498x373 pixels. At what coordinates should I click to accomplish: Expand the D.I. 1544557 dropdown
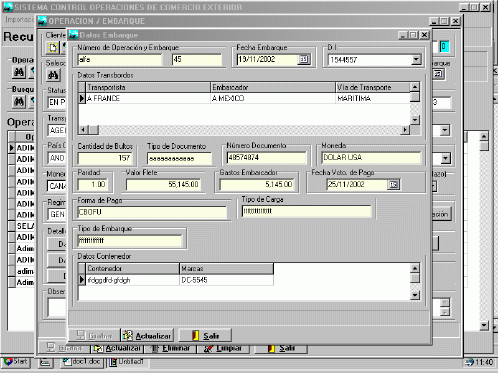[x=416, y=60]
